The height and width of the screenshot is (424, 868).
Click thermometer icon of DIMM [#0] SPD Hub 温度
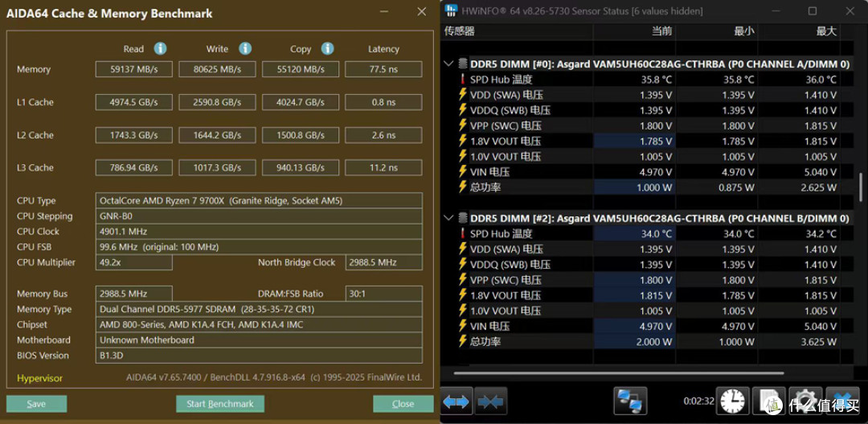click(x=463, y=80)
